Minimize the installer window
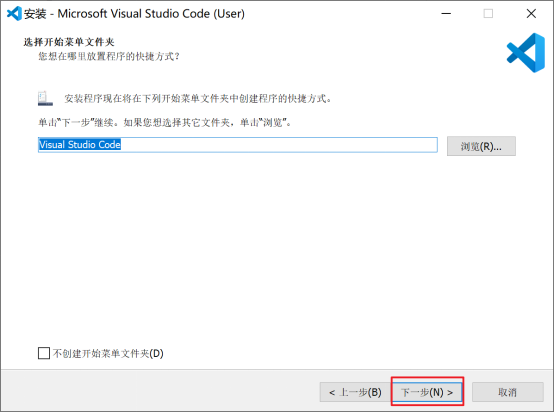 point(446,14)
